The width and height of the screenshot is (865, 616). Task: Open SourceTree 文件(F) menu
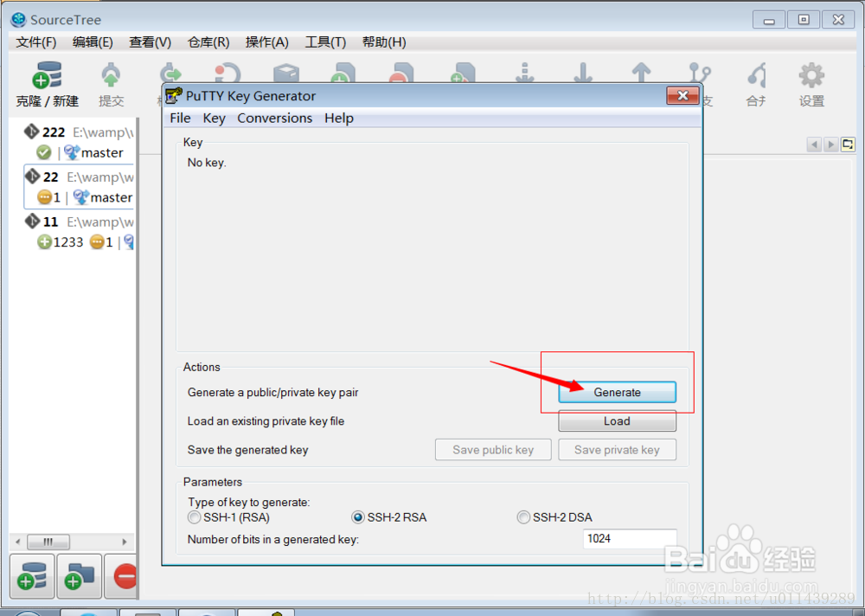(35, 42)
